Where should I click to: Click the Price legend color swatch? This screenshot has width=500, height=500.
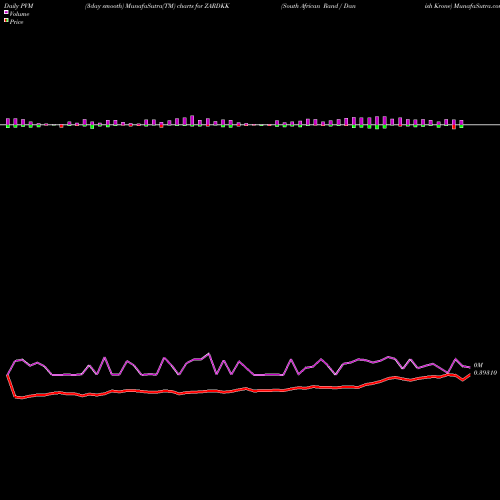click(6, 21)
